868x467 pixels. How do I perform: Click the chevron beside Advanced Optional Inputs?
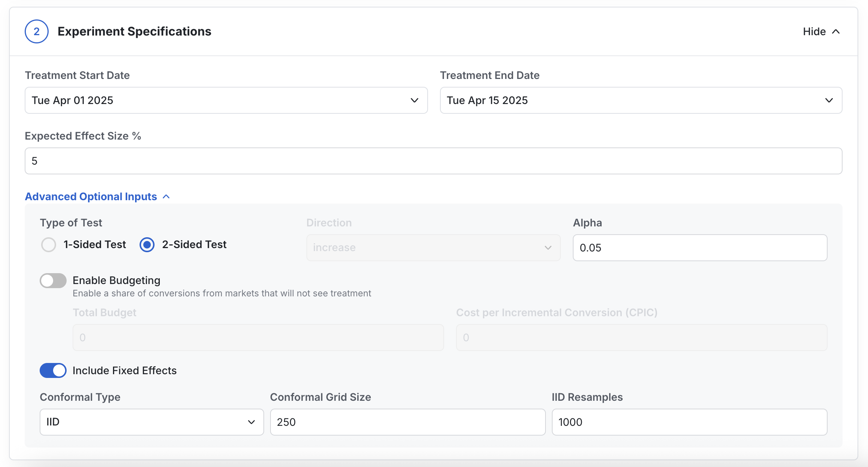166,196
